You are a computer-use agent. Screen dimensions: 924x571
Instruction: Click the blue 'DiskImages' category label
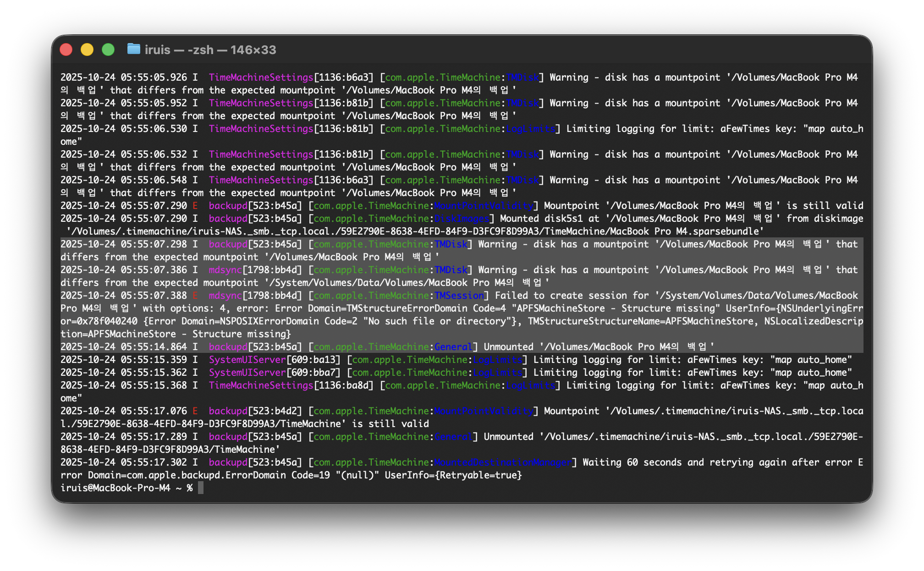coord(462,219)
